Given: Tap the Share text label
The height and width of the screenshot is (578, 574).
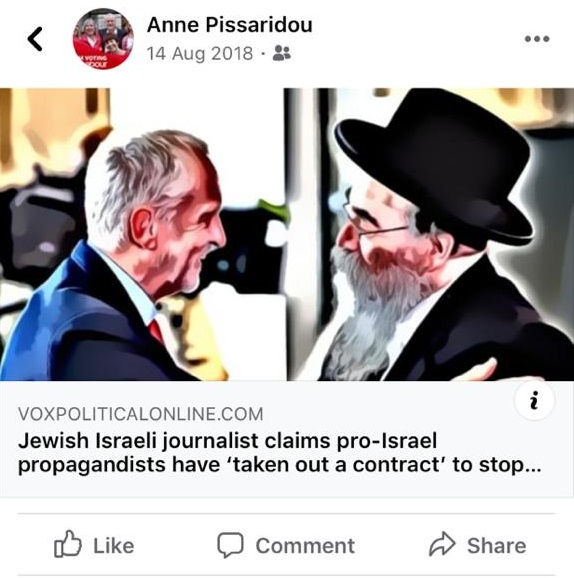Looking at the screenshot, I should coord(497,546).
